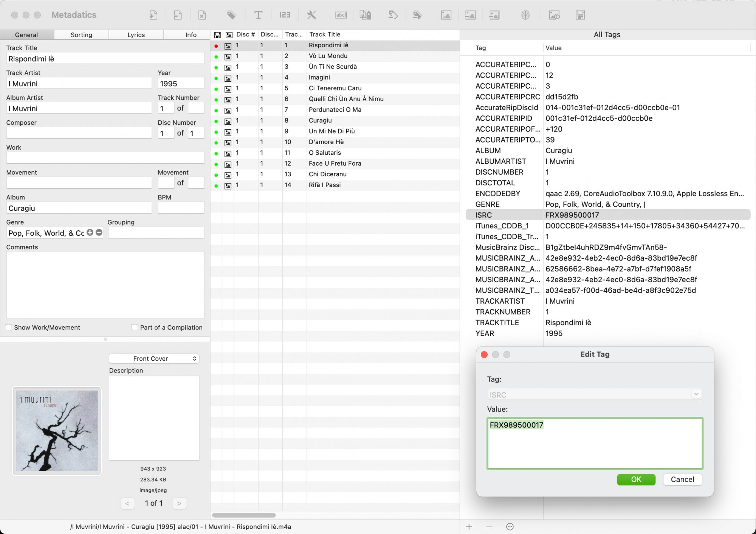Open the more options ellipsis menu

pos(510,527)
